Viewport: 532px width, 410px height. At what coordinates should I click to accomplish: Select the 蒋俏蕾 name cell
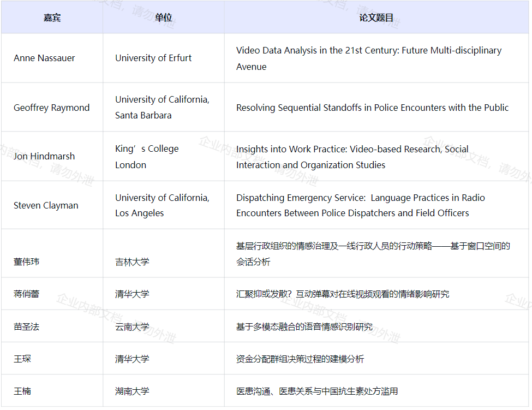26,294
